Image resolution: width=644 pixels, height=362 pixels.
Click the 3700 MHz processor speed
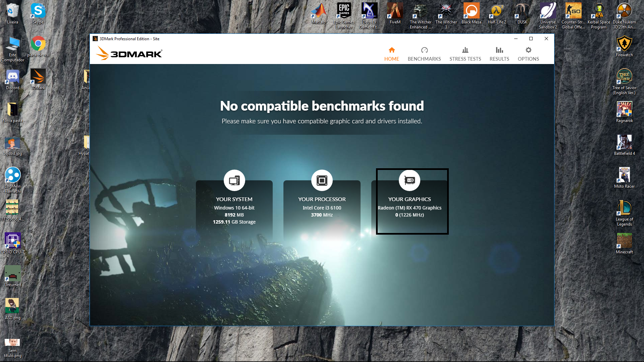(x=322, y=215)
